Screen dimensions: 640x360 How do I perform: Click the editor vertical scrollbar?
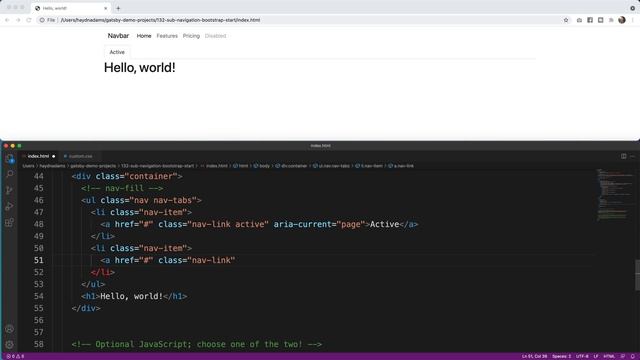[x=637, y=275]
